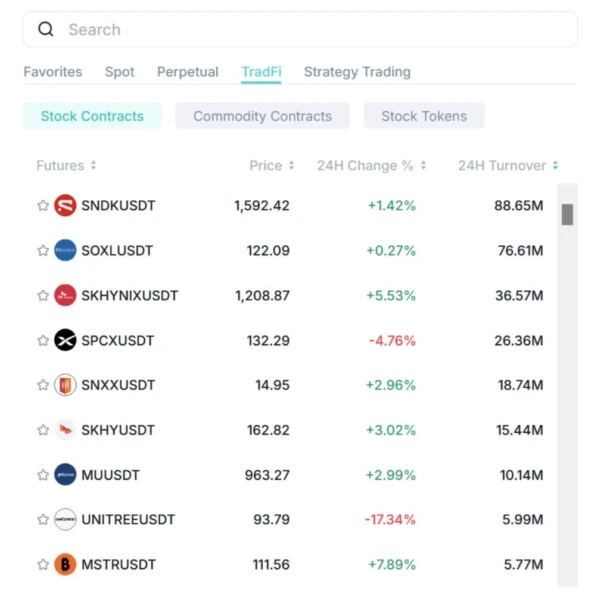Click the list scrollbar thumb
This screenshot has height=600, width=610.
pyautogui.click(x=567, y=214)
